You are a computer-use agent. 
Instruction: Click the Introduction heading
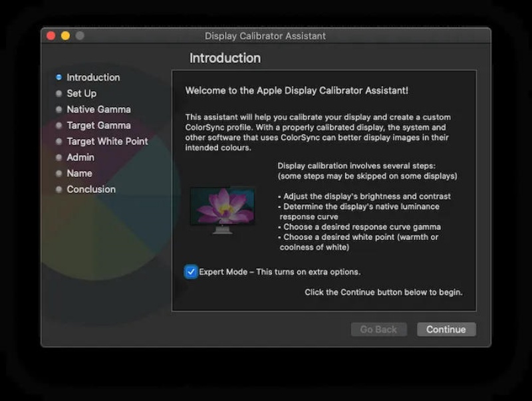click(x=225, y=58)
